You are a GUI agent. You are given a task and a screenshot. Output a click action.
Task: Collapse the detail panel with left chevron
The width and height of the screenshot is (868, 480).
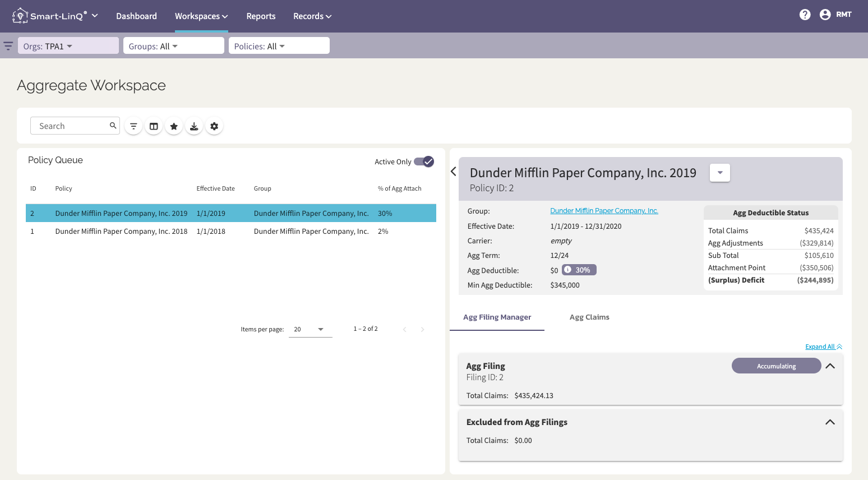tap(454, 172)
